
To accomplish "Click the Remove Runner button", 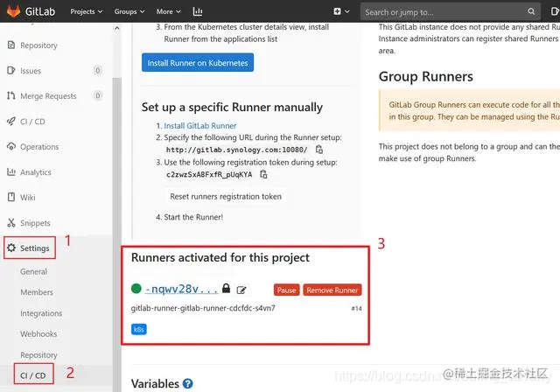I will point(332,290).
